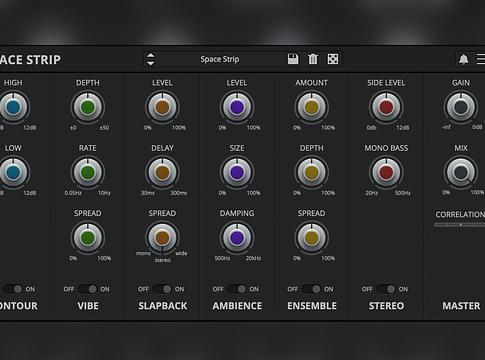This screenshot has width=485, height=360.
Task: Click the SIDE LEVEL label
Action: point(386,83)
